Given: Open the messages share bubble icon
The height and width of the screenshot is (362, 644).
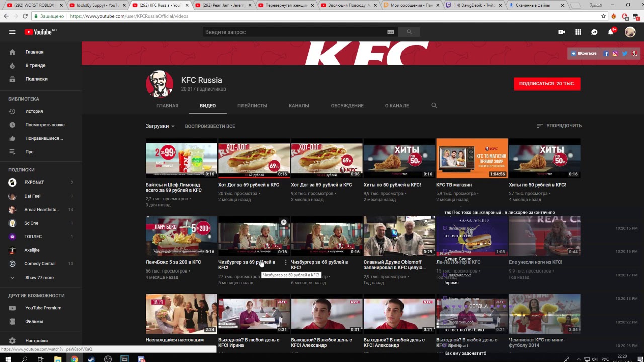Looking at the screenshot, I should pyautogui.click(x=594, y=32).
